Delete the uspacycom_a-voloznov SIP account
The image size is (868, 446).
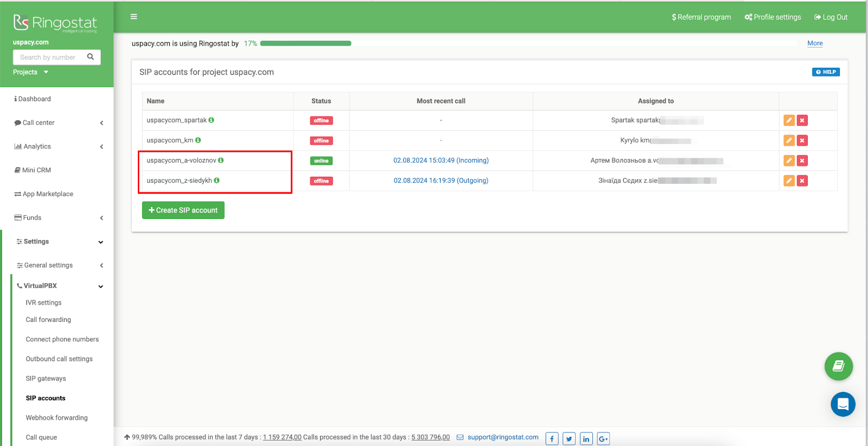pos(802,160)
